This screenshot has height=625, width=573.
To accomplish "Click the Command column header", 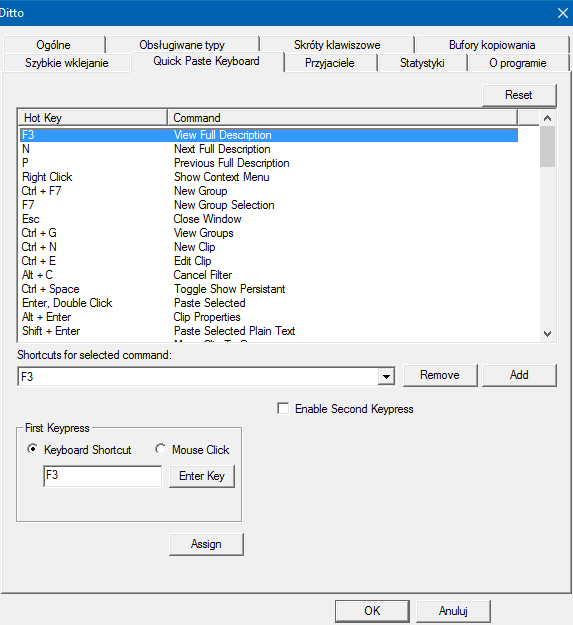I will tap(343, 118).
